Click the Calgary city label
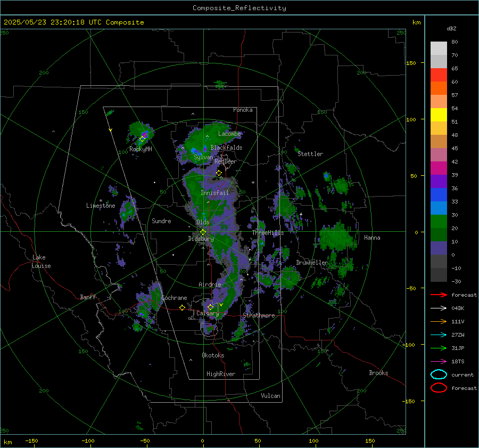This screenshot has height=448, width=479. [x=208, y=313]
